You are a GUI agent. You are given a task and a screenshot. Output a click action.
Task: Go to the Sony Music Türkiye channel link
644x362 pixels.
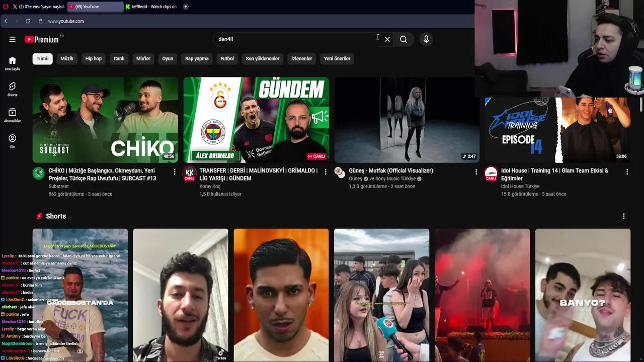click(x=395, y=179)
